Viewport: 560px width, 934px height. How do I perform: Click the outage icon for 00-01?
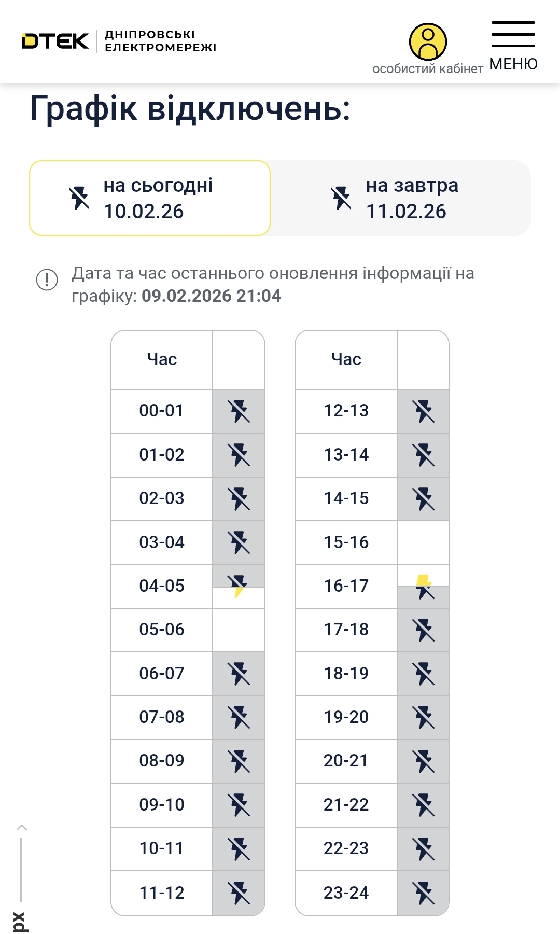coord(239,411)
